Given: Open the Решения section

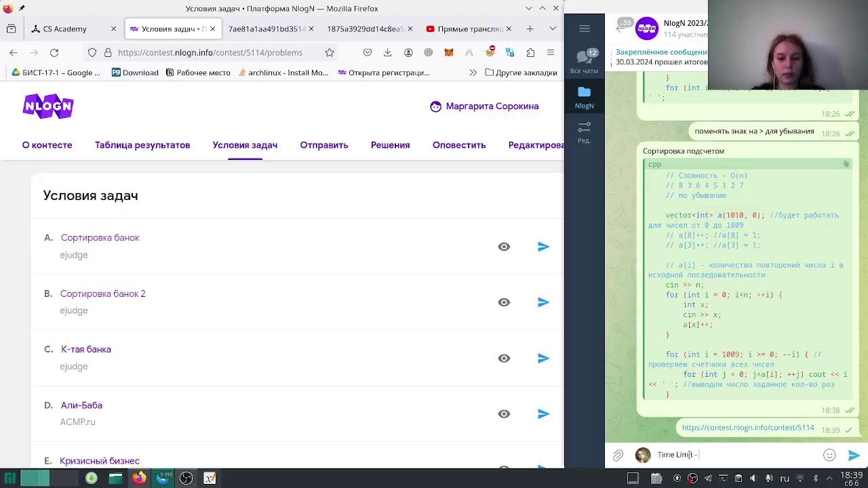Looking at the screenshot, I should point(390,145).
